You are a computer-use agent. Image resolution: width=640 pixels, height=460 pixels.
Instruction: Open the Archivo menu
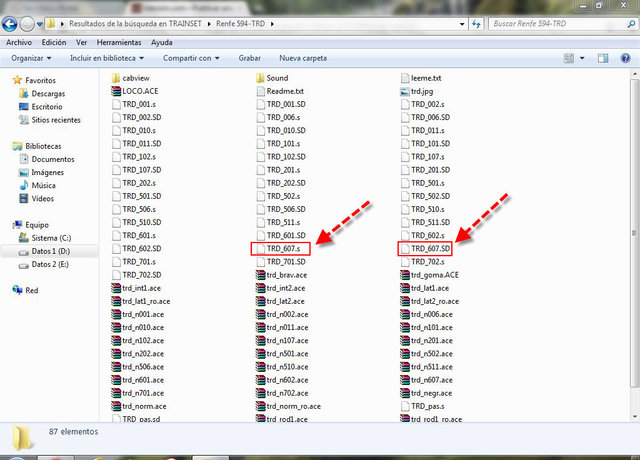(x=19, y=43)
